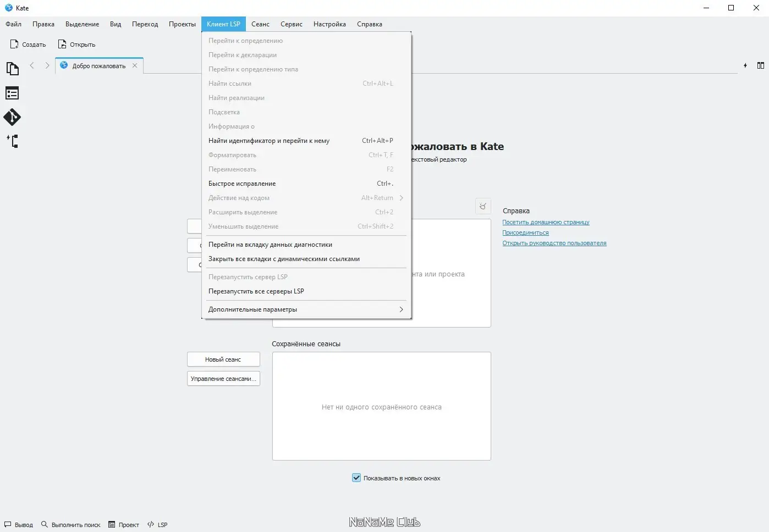Open the LSP panel in status bar

[157, 525]
